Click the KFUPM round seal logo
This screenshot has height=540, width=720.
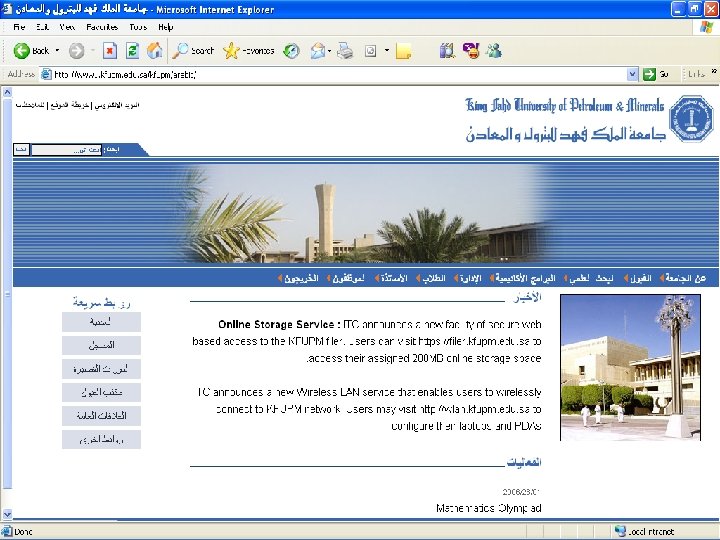point(691,118)
